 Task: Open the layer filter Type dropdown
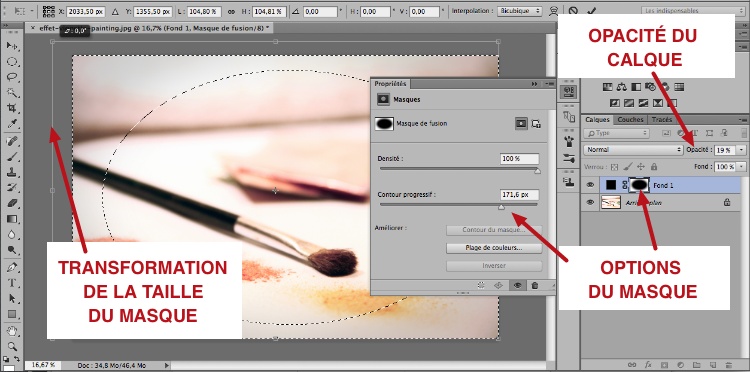click(617, 133)
